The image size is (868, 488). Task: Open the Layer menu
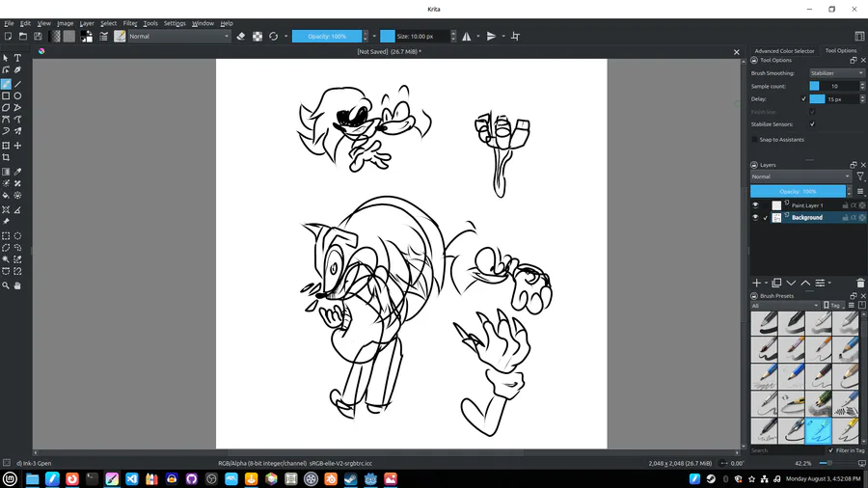pyautogui.click(x=87, y=23)
